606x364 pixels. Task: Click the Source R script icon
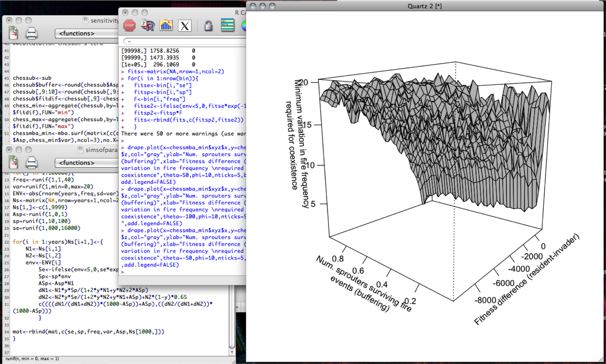click(x=148, y=26)
